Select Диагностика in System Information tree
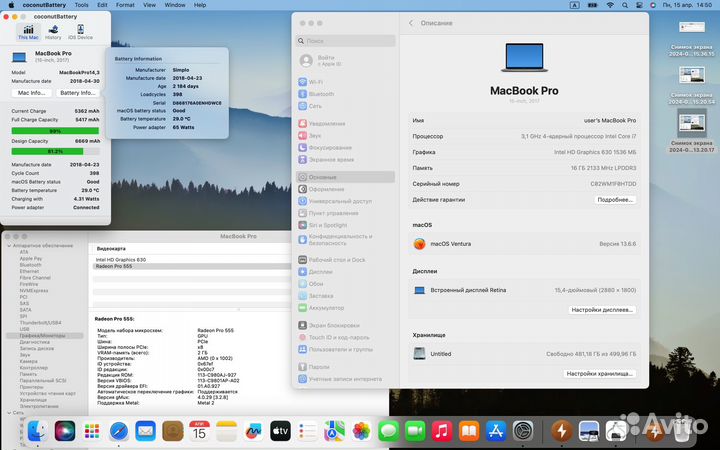This screenshot has height=450, width=720. pos(34,342)
